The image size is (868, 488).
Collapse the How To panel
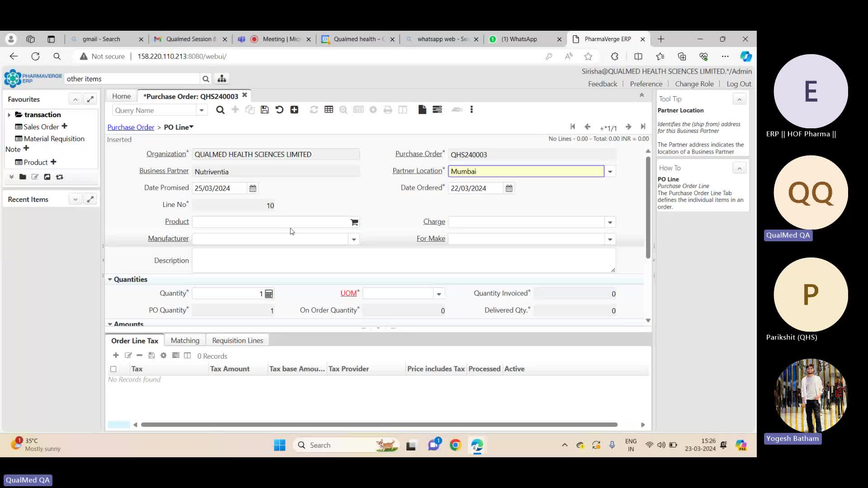click(x=740, y=168)
